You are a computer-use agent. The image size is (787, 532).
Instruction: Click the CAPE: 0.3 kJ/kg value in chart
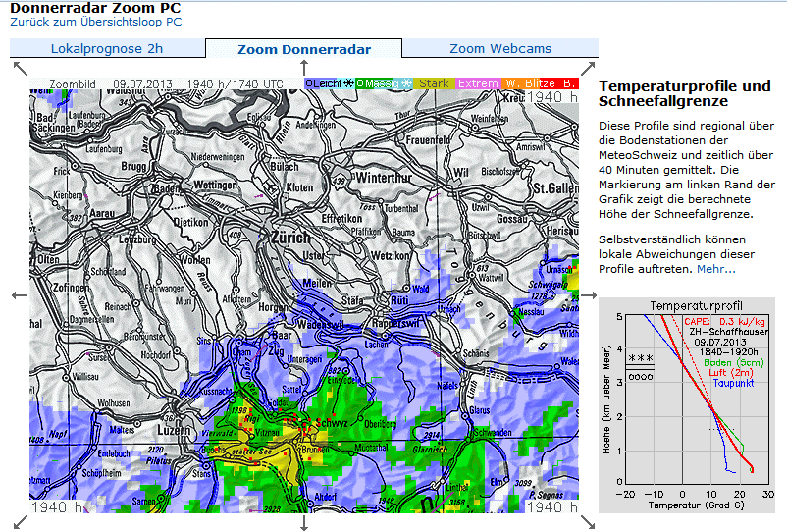(x=724, y=322)
